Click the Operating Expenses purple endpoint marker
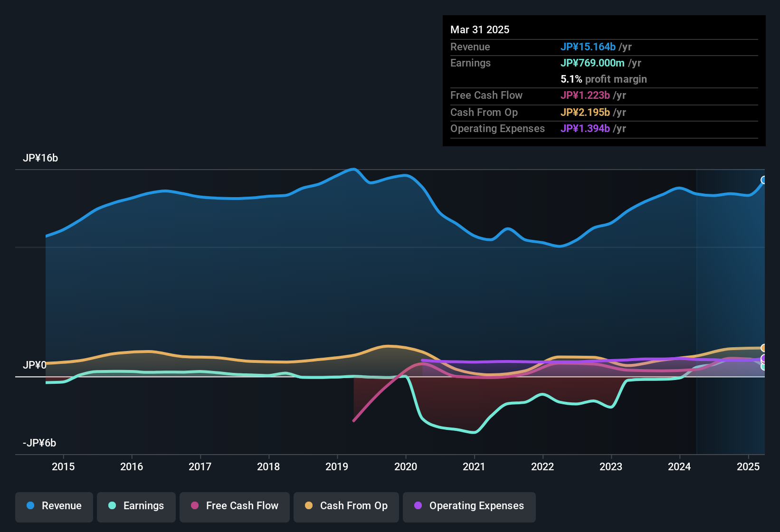780x532 pixels. 764,359
